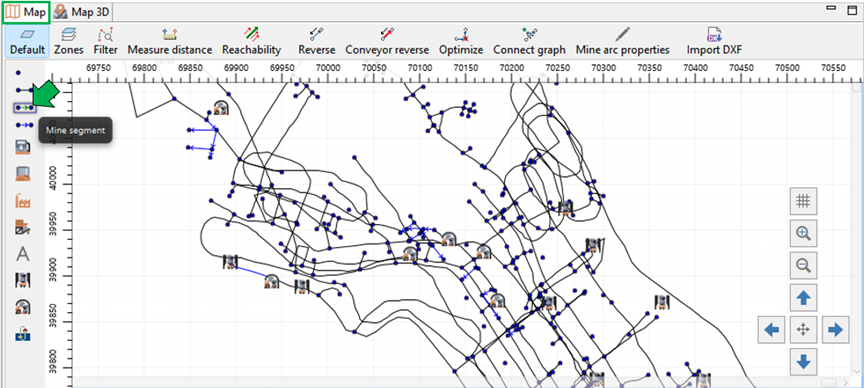The height and width of the screenshot is (388, 864).
Task: Zoom out of the map
Action: pos(803,266)
